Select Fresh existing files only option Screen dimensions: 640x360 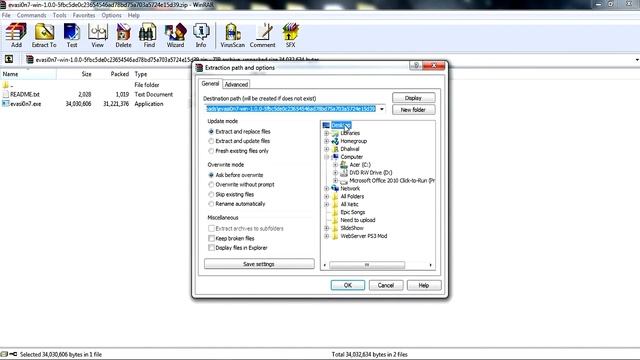[211, 151]
